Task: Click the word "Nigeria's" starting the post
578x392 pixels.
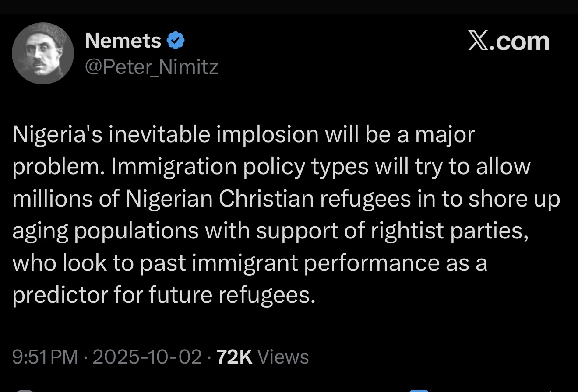Action: pos(57,134)
